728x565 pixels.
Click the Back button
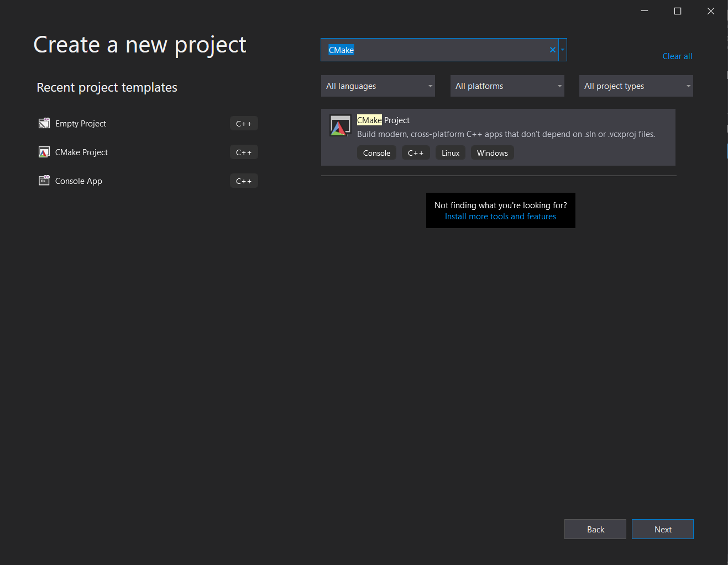click(x=595, y=529)
